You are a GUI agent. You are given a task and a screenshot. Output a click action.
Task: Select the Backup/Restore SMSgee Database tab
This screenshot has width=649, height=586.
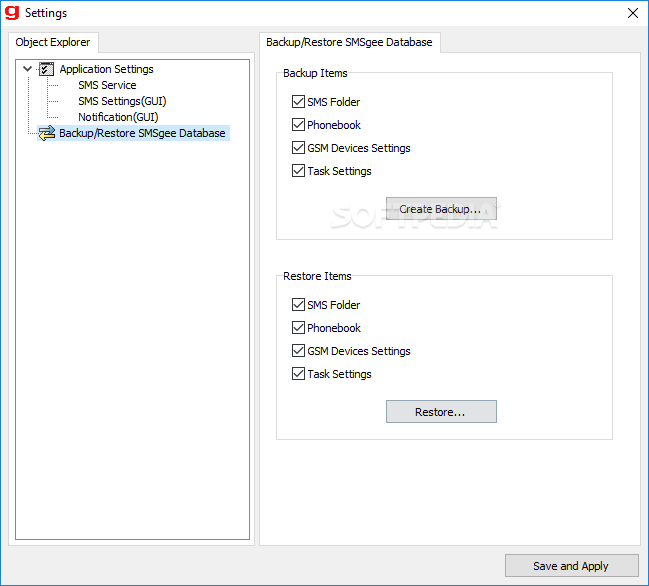pos(349,42)
